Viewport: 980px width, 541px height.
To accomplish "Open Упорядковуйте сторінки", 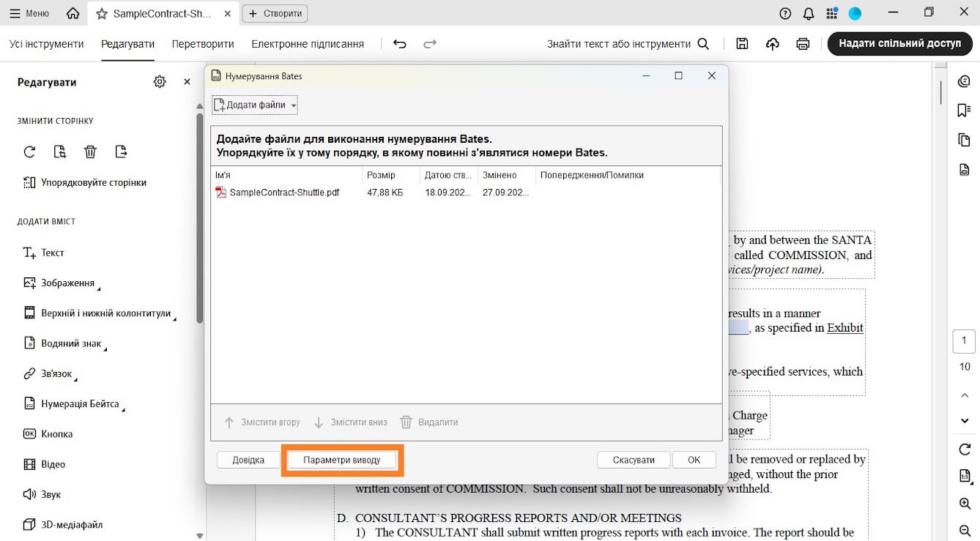I will (84, 182).
